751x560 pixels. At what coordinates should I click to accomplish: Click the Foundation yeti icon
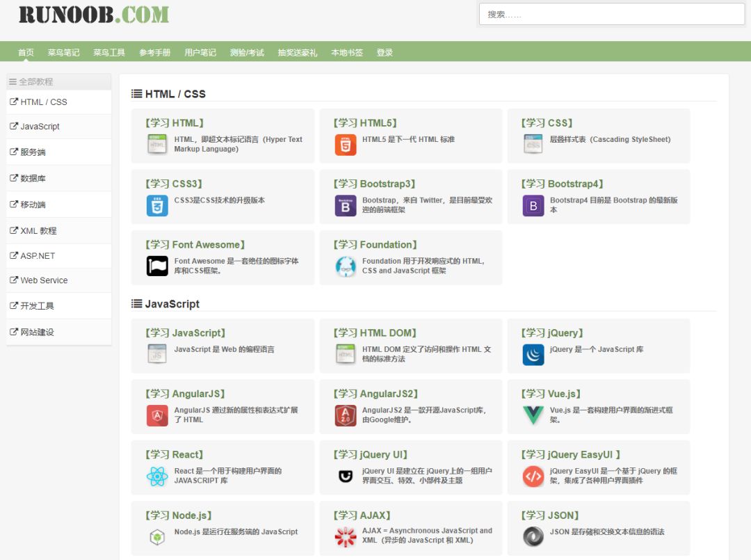click(x=346, y=266)
